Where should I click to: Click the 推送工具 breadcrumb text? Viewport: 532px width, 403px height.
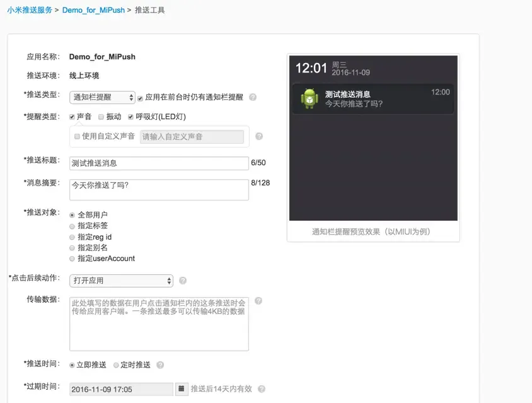click(149, 10)
